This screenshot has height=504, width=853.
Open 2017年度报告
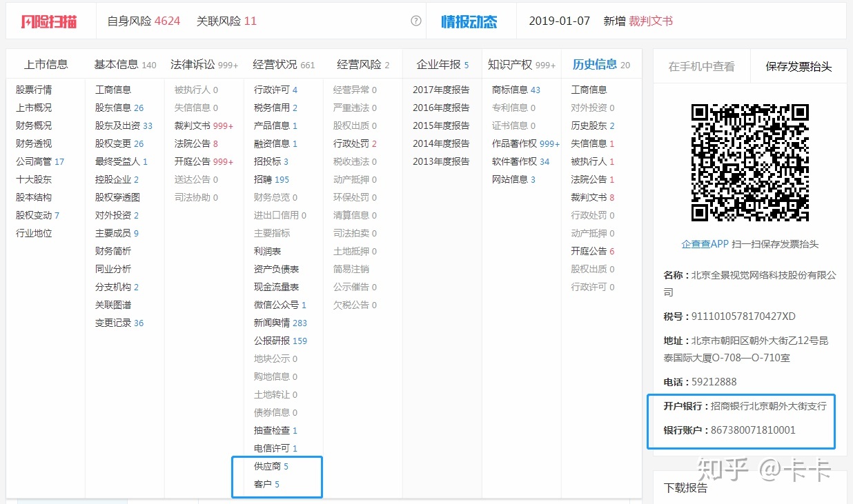pyautogui.click(x=441, y=90)
